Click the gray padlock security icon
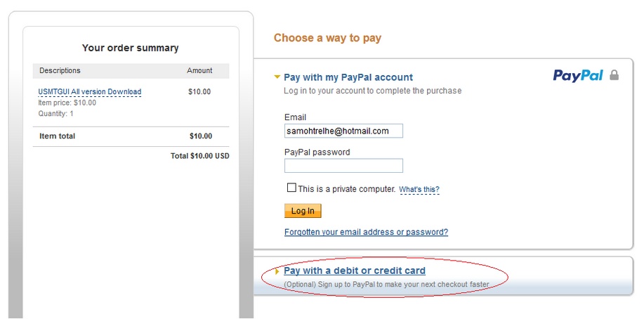This screenshot has width=644, height=319. (614, 75)
